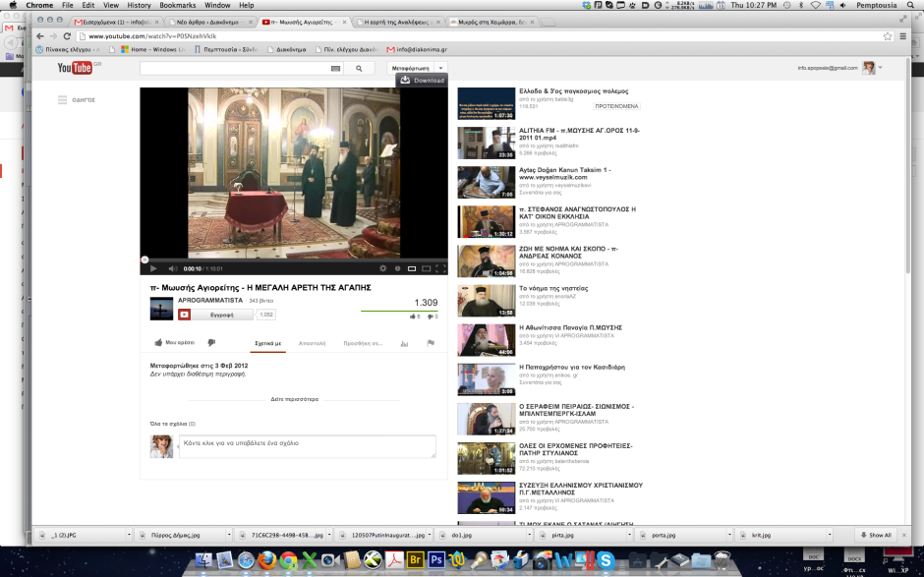Click the flag report icon below video
924x577 pixels.
click(431, 343)
